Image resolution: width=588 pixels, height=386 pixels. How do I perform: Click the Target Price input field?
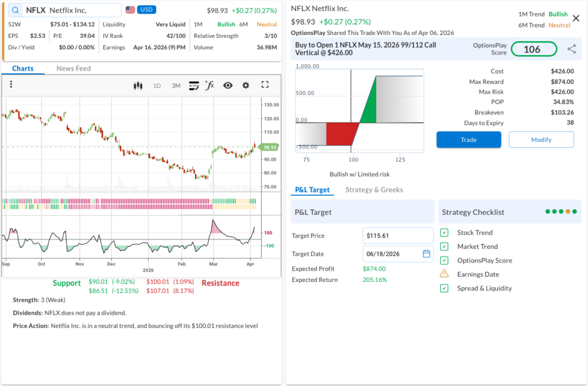coord(398,236)
